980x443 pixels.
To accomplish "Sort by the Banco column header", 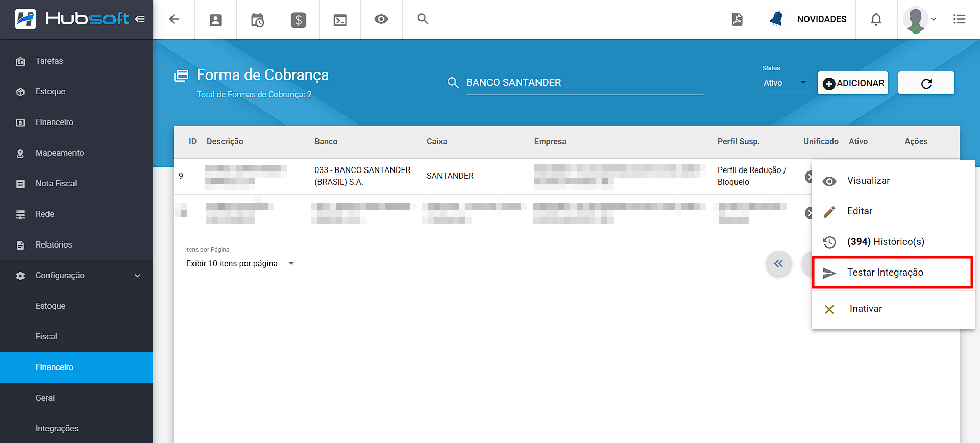I will (326, 142).
